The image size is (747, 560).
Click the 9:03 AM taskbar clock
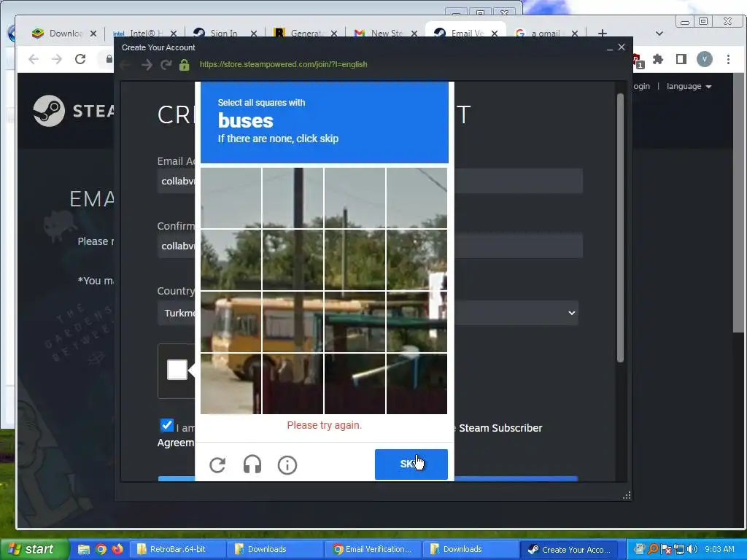point(719,549)
